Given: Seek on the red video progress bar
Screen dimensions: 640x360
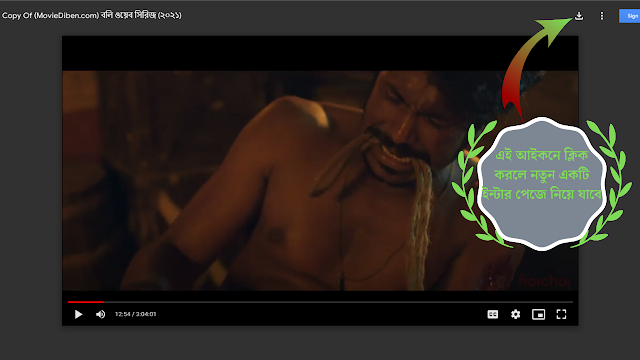Looking at the screenshot, I should (320, 302).
